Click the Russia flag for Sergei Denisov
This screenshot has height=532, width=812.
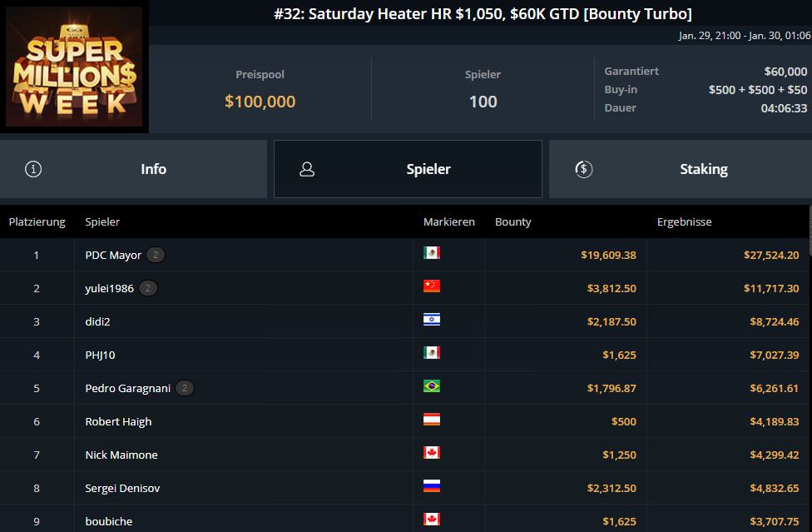(x=431, y=486)
